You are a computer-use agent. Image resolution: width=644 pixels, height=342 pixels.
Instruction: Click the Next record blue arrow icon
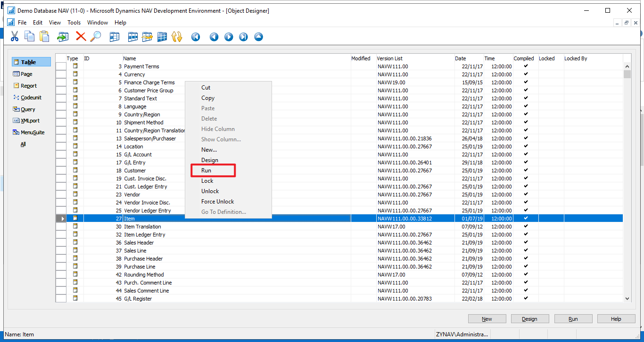229,37
